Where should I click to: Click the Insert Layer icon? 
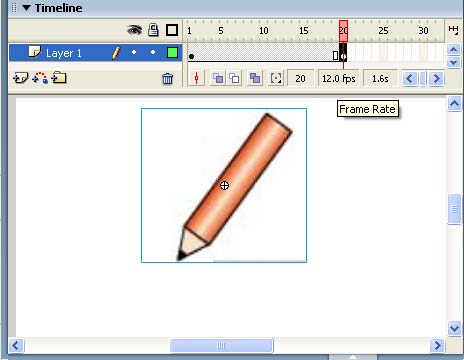coord(21,78)
